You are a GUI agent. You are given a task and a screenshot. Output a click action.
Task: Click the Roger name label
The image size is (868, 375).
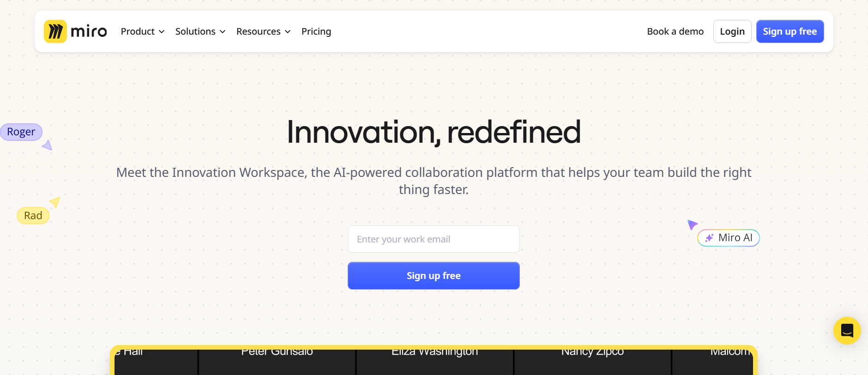21,132
